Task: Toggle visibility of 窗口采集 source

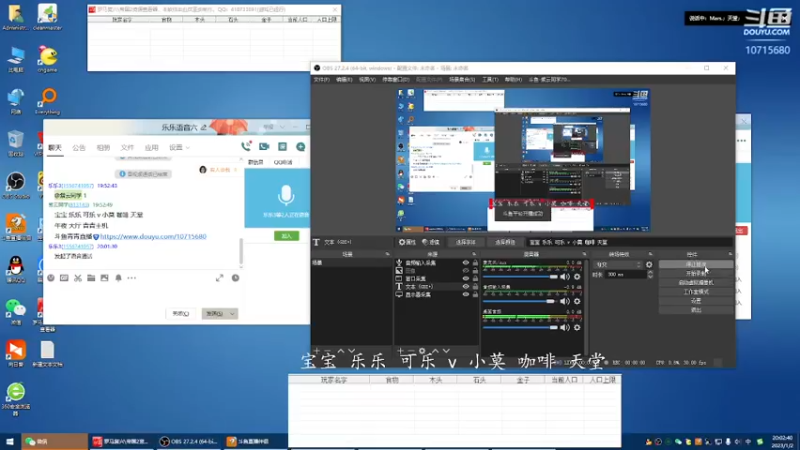Action: click(x=466, y=279)
